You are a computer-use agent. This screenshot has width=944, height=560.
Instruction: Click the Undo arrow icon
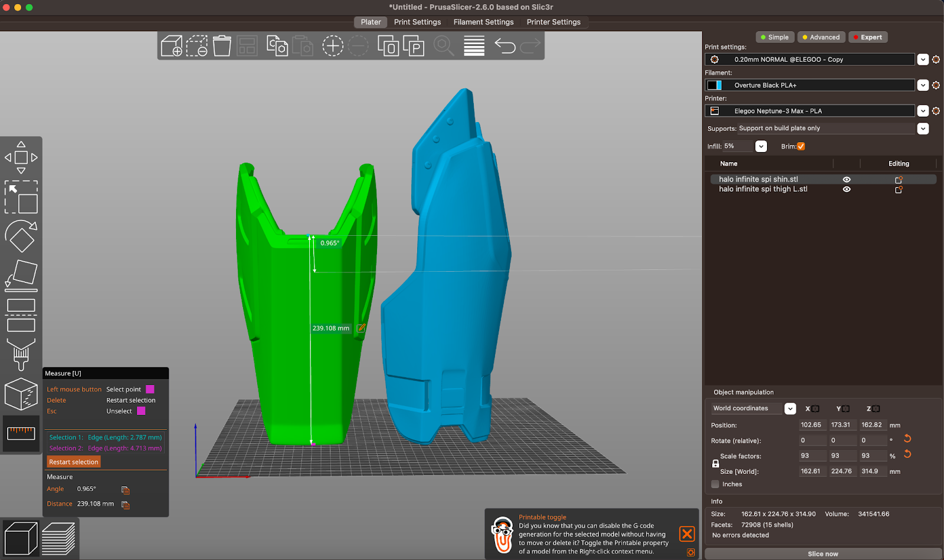(x=505, y=46)
